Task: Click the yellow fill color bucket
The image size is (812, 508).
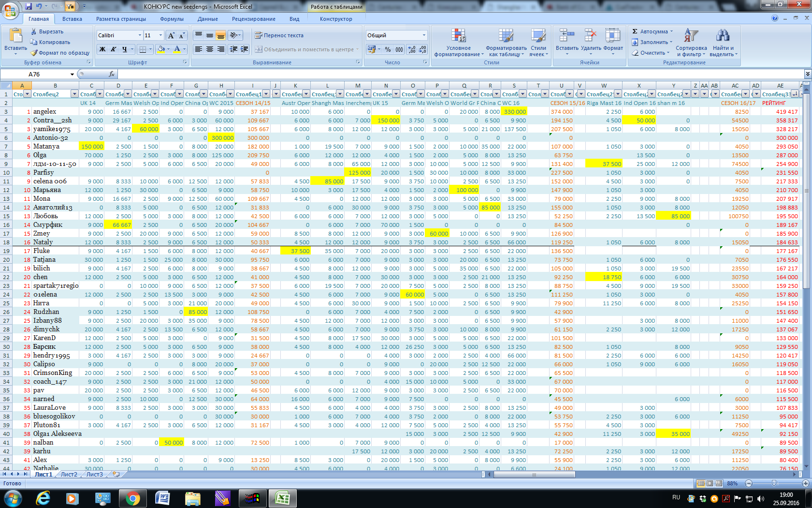Action: coord(161,49)
